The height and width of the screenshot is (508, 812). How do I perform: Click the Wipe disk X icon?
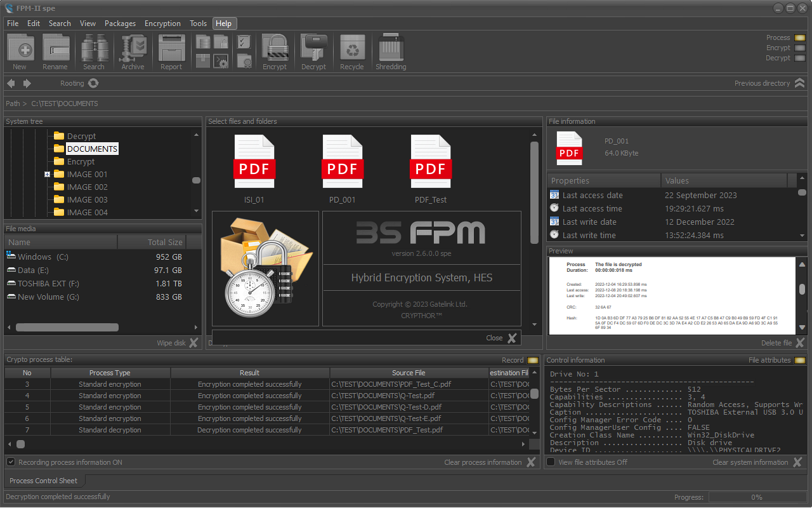193,343
